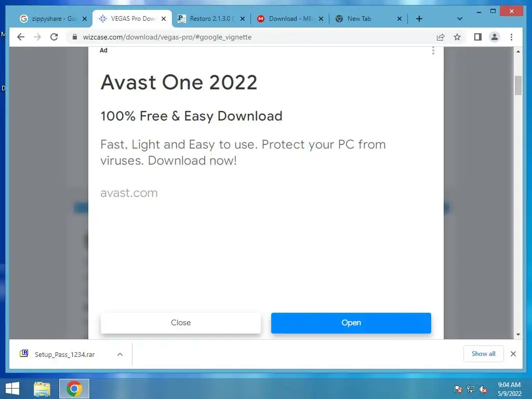Viewport: 532px width, 399px height.
Task: Click the Chrome taskbar icon
Action: [74, 389]
